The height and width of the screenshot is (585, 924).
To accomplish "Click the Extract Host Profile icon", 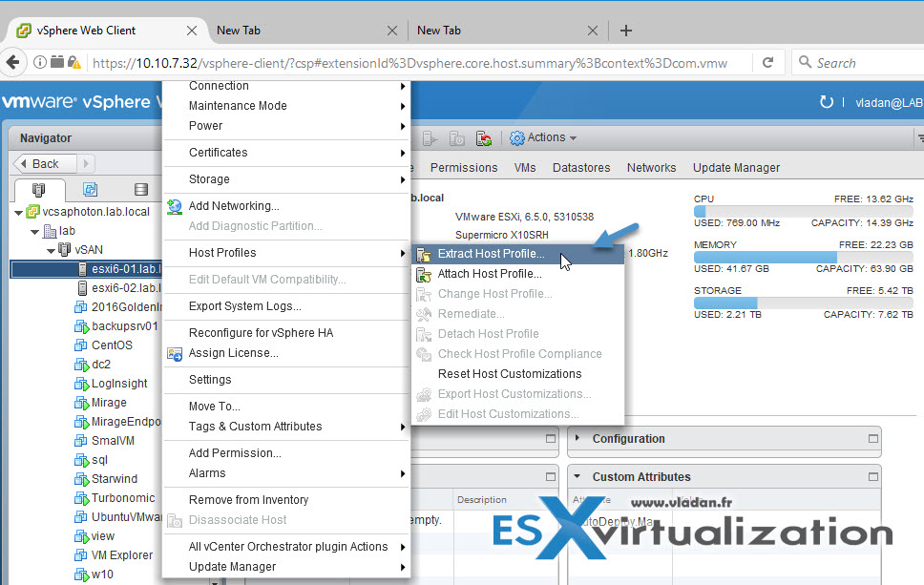I will [x=423, y=255].
